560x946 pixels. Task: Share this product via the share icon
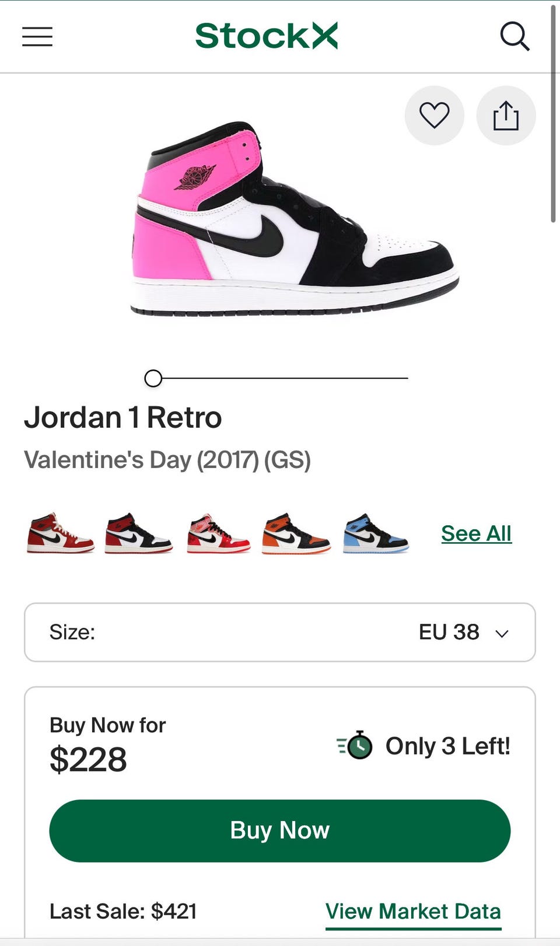coord(506,116)
